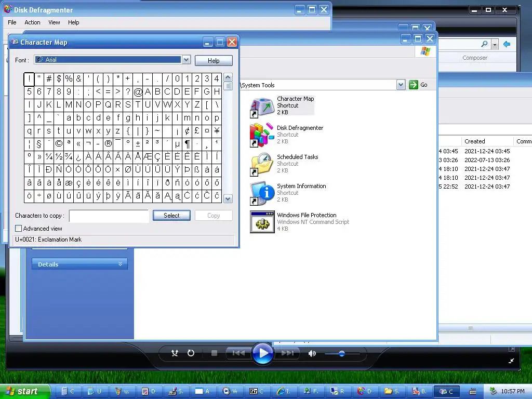
Task: Click the Disk Defragmenter title bar icon
Action: (8, 9)
